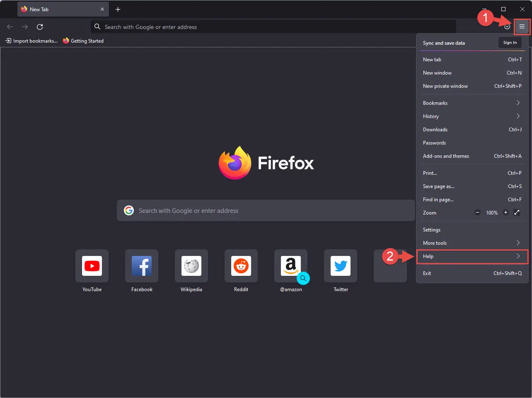Viewport: 532px width, 398px height.
Task: Expand the Bookmarks submenu
Action: click(x=472, y=103)
